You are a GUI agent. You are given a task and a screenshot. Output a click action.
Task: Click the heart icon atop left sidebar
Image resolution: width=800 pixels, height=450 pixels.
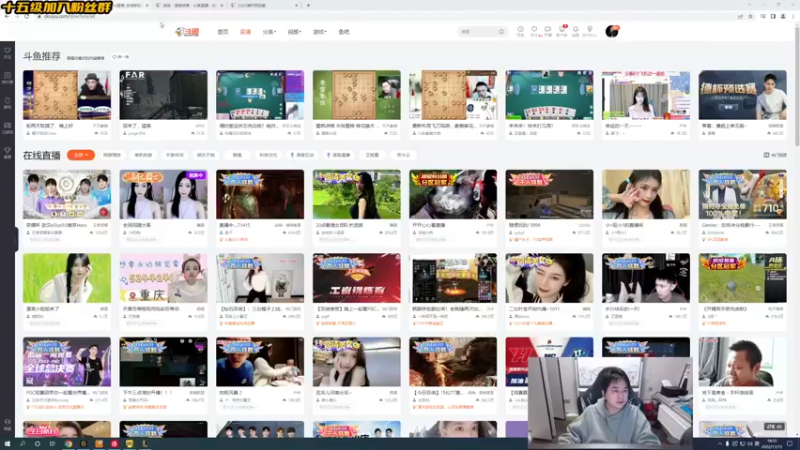7,53
